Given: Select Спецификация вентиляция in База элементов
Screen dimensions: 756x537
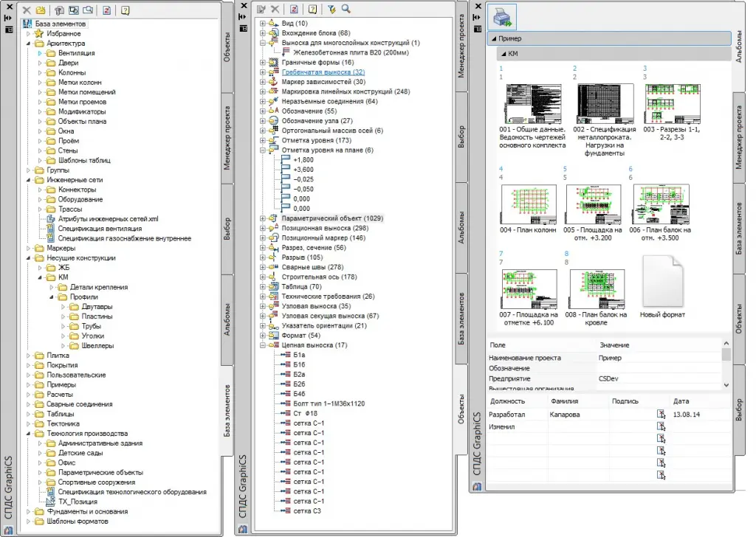Looking at the screenshot, I should 100,229.
